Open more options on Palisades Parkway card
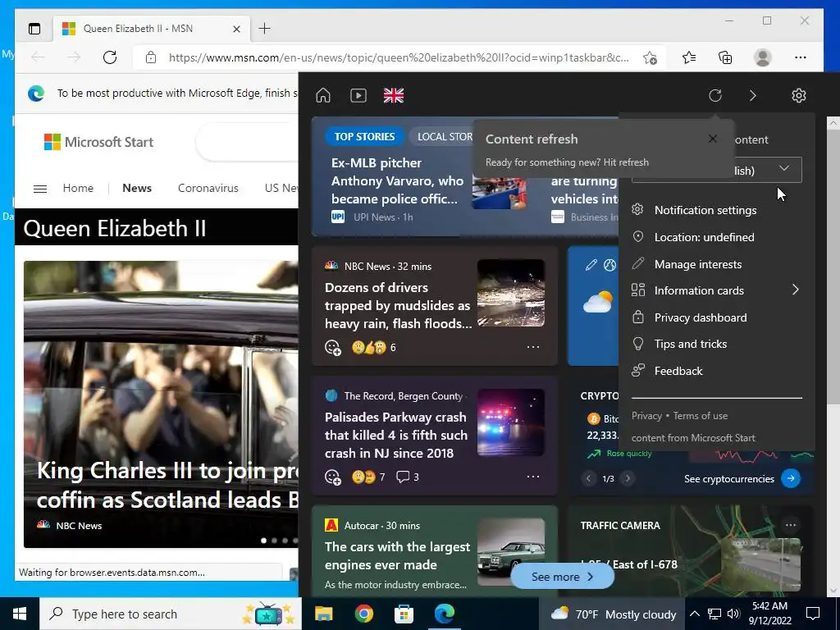 tap(533, 477)
